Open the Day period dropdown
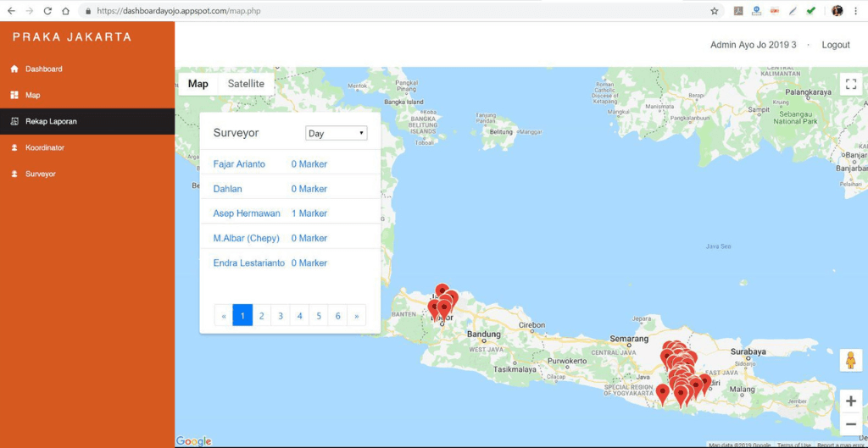The image size is (868, 448). 336,133
